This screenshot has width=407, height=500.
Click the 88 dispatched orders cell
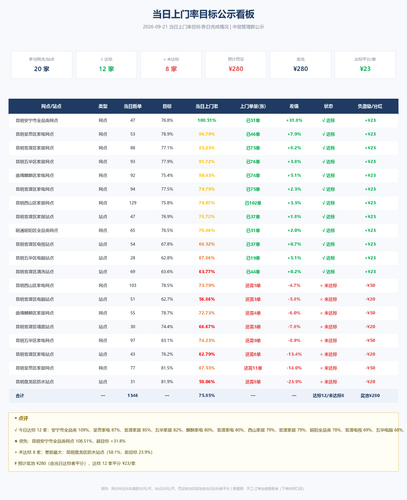point(133,148)
